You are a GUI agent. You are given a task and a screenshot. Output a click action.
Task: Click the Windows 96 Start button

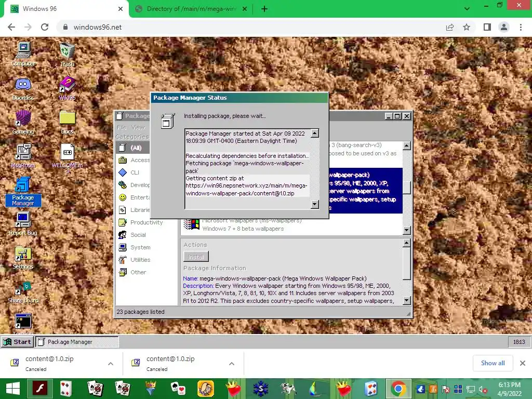point(18,342)
